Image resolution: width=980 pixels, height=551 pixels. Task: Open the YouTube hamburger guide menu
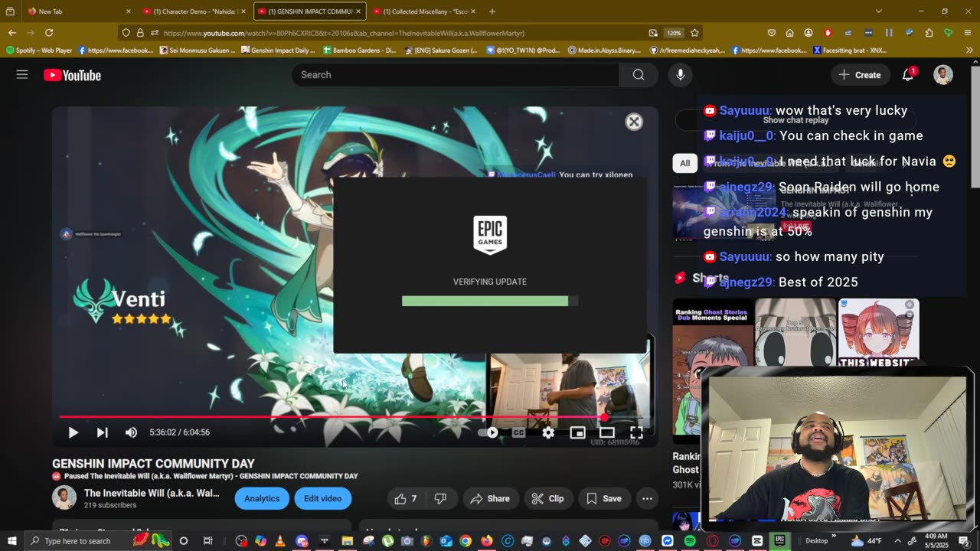22,75
